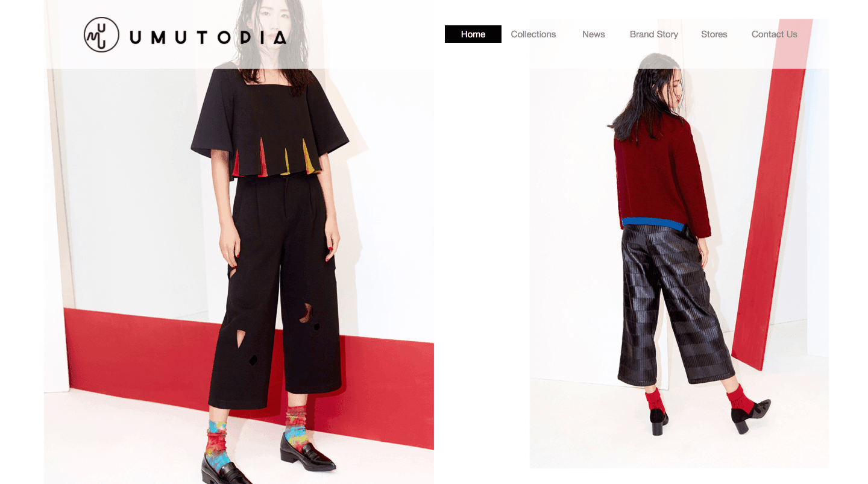Click the circular UMU logo emblem

(x=101, y=34)
